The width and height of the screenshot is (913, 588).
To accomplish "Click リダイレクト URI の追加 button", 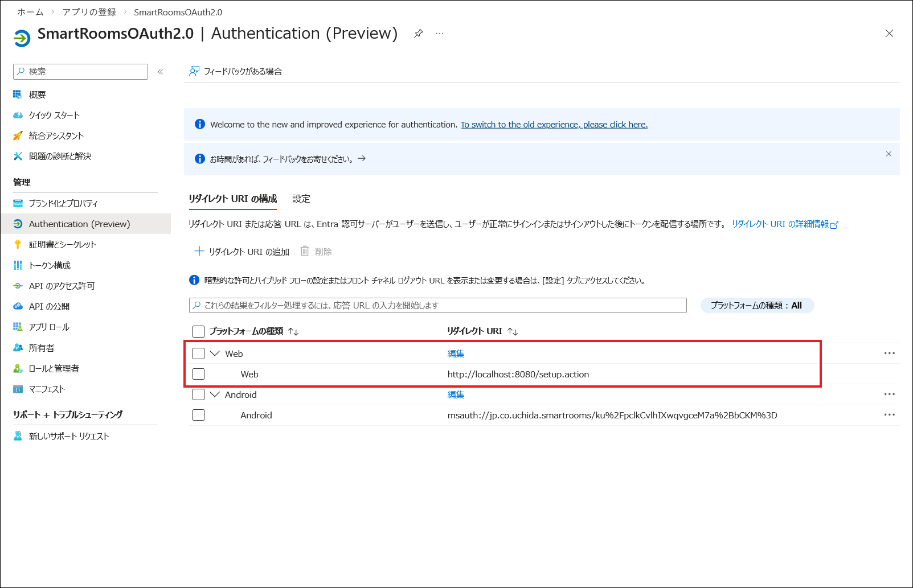I will tap(242, 252).
